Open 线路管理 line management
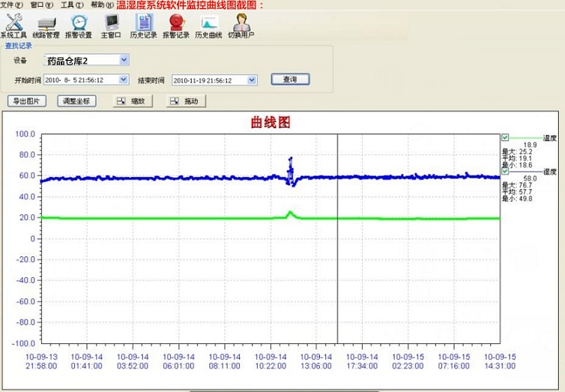The width and height of the screenshot is (565, 392). coord(46,26)
